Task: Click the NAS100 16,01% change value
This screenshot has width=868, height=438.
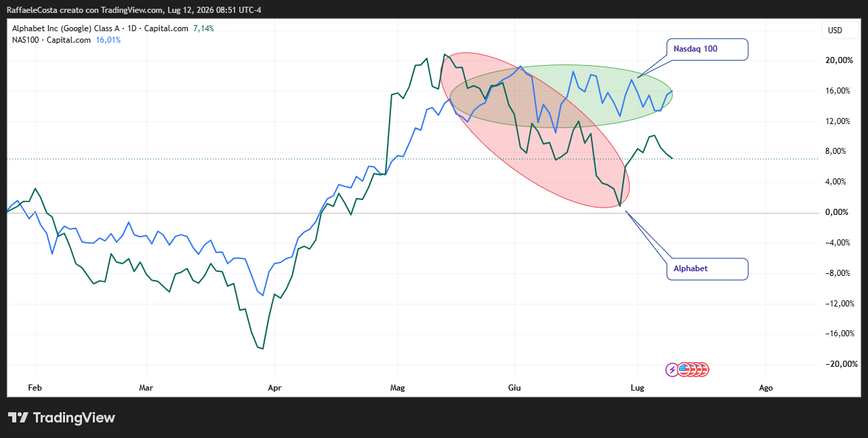Action: tap(108, 40)
